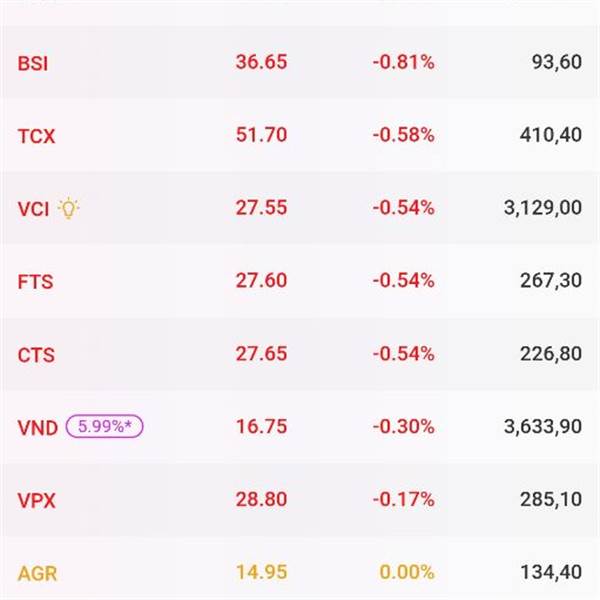The height and width of the screenshot is (600, 600).
Task: Open the VPX stock symbol
Action: (37, 501)
